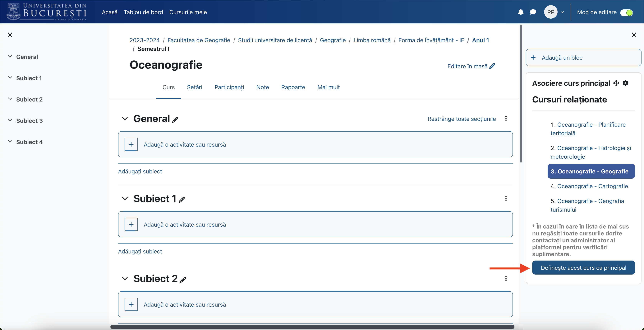
Task: Collapse General in the course index
Action: [10, 57]
